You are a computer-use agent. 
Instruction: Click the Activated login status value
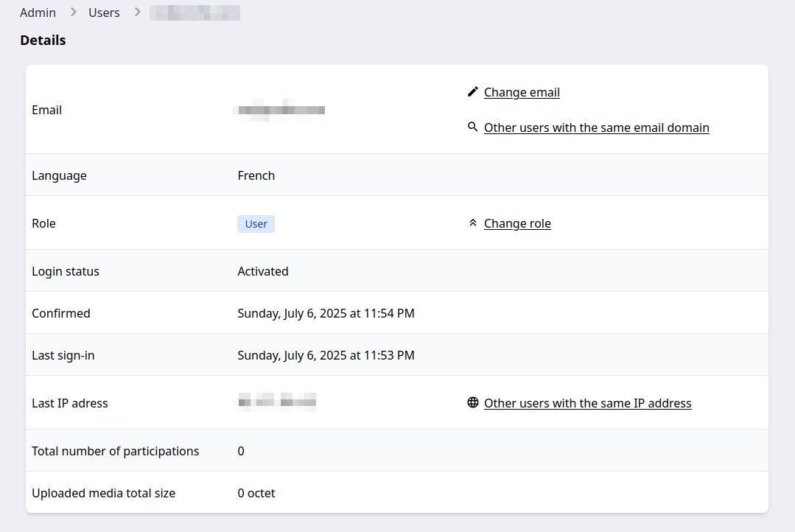262,271
